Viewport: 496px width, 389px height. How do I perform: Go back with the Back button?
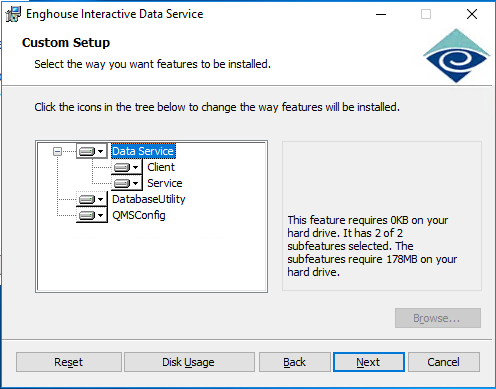[x=295, y=362]
